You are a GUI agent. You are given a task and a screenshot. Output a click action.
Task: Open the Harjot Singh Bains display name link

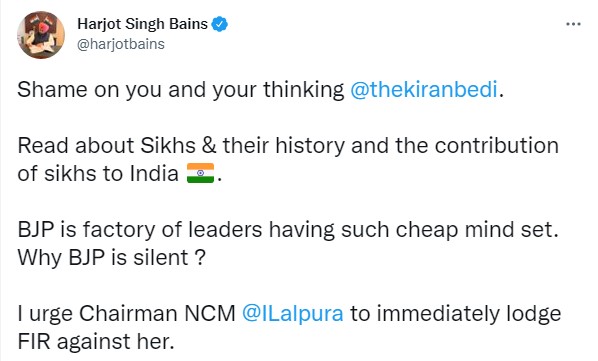coord(142,24)
